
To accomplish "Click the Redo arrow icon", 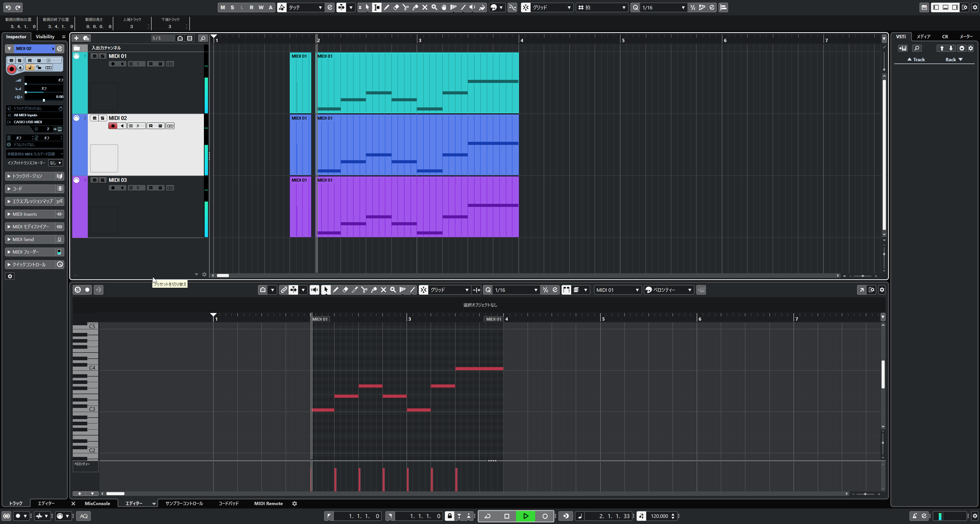I will tap(18, 7).
